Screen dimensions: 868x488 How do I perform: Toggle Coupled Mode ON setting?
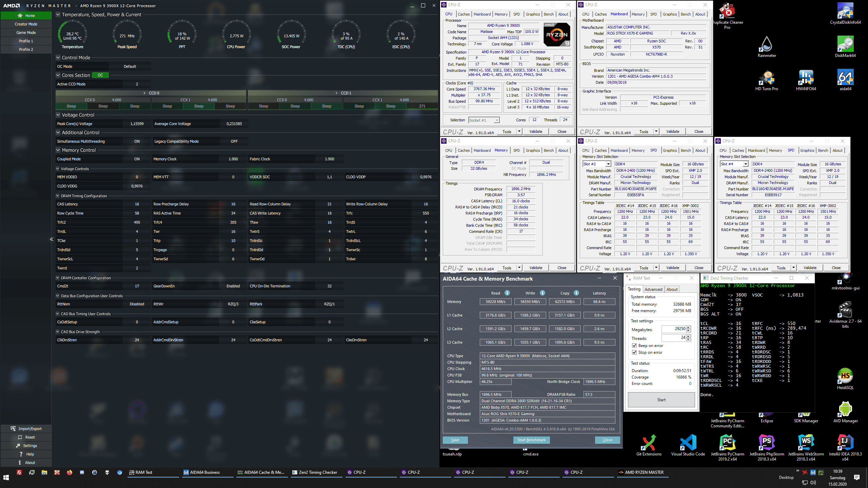pyautogui.click(x=137, y=159)
